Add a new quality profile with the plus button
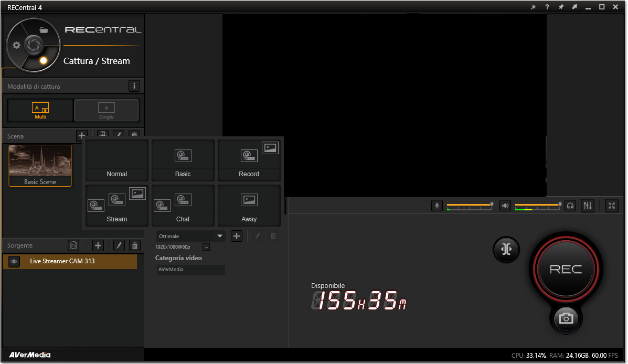This screenshot has height=364, width=628. pos(237,236)
